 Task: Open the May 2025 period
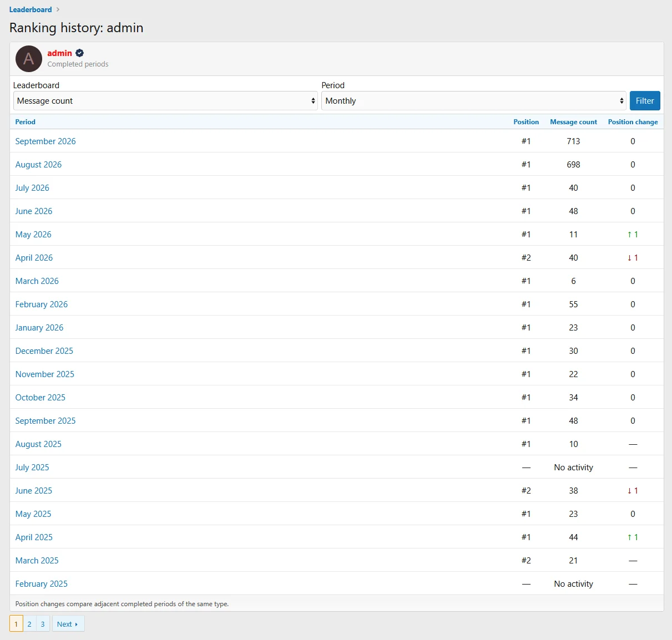(x=33, y=514)
